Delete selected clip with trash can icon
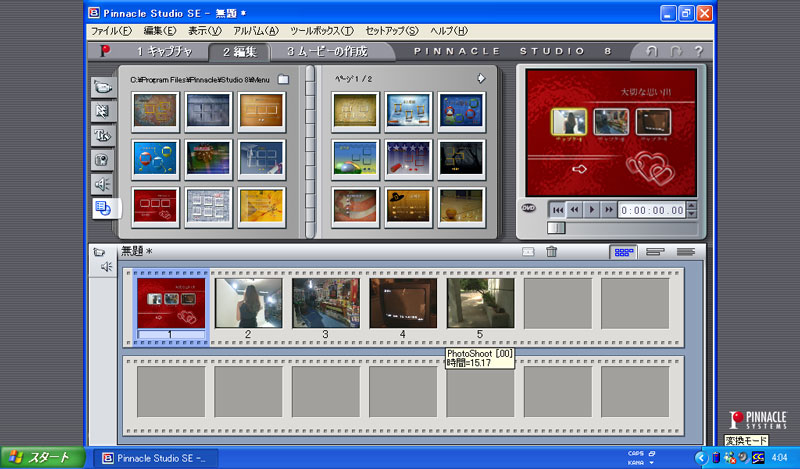The image size is (800, 469). (x=551, y=252)
